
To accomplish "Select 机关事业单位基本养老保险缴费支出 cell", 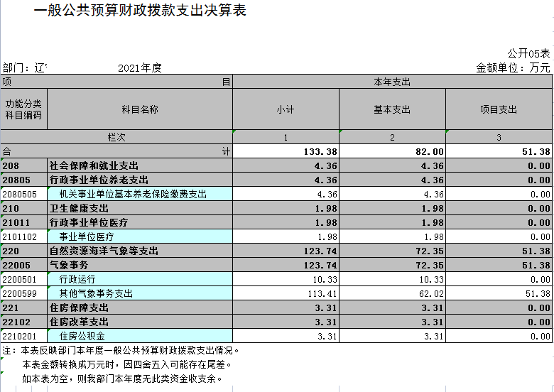I will (x=140, y=194).
